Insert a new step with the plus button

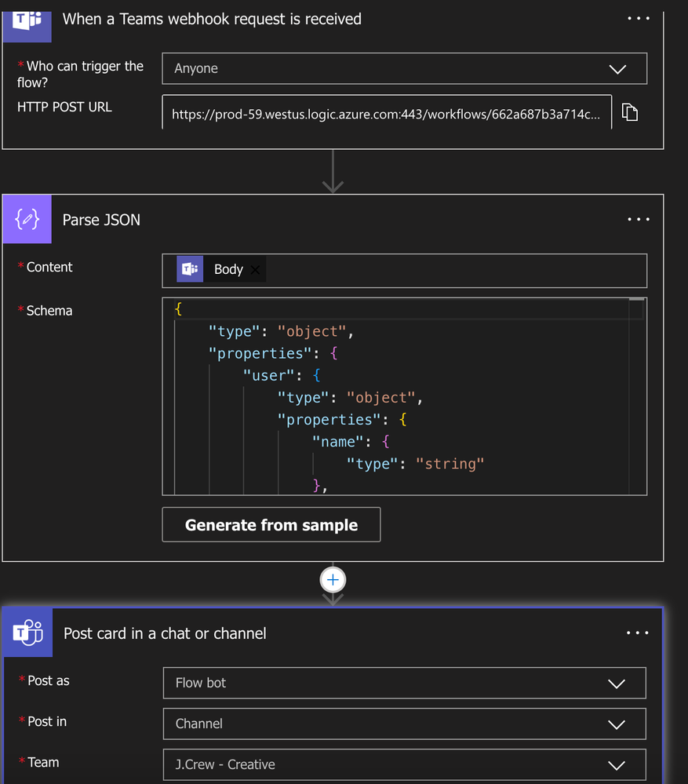tap(333, 579)
